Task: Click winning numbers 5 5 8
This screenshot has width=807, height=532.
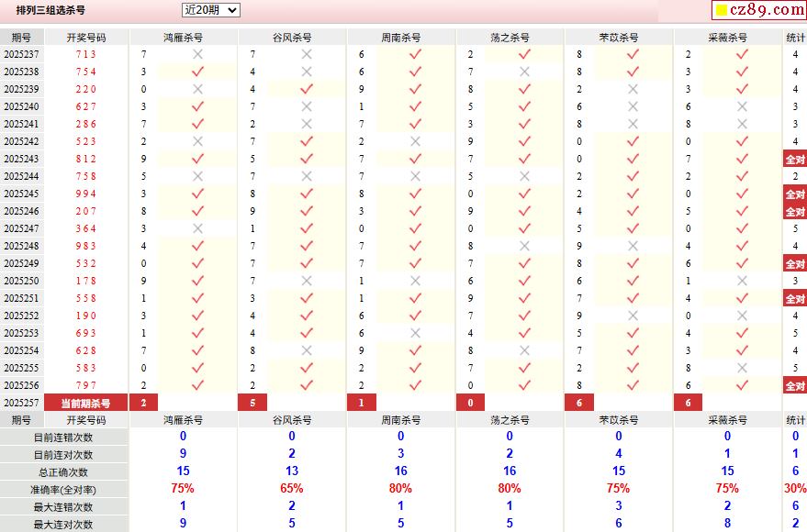Action: click(x=85, y=298)
